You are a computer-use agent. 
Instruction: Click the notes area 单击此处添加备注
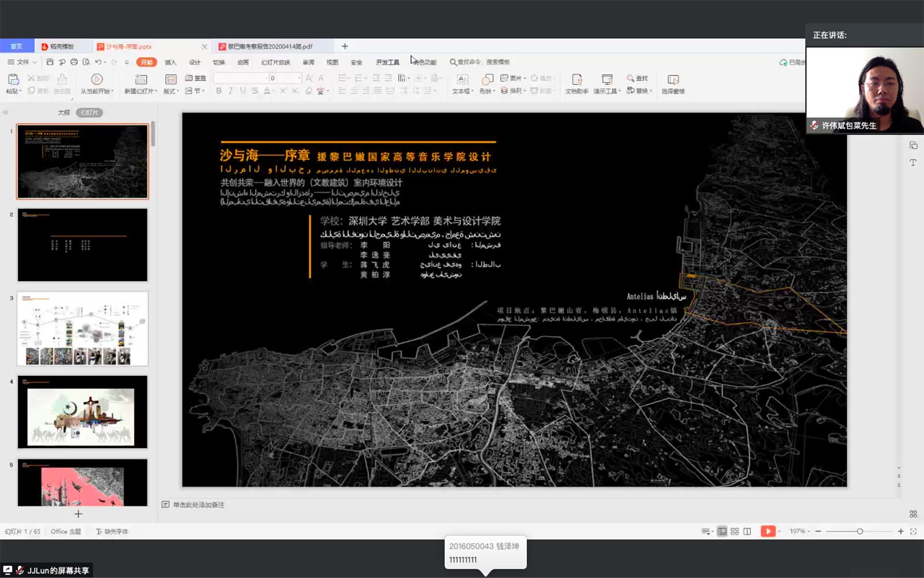point(198,505)
